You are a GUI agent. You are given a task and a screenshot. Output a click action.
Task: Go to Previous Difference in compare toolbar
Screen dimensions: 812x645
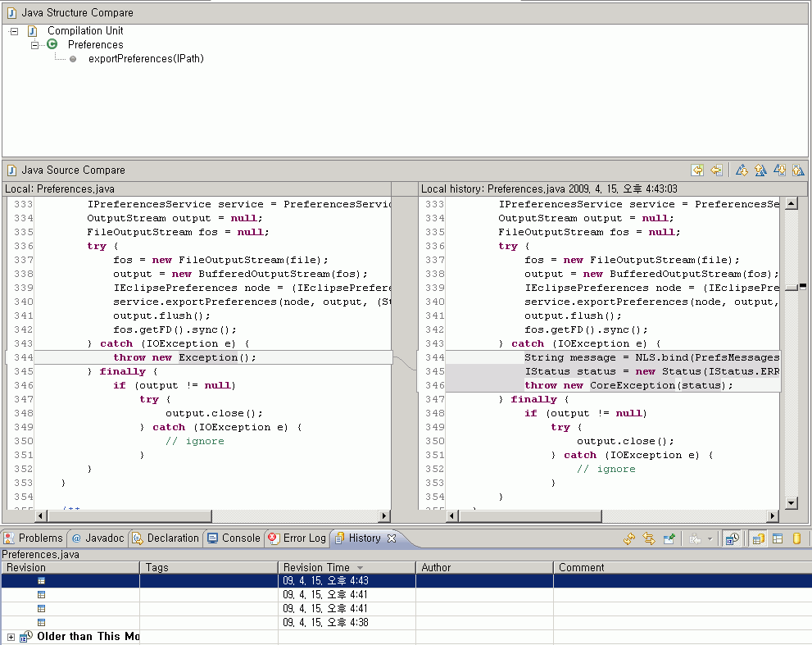760,170
